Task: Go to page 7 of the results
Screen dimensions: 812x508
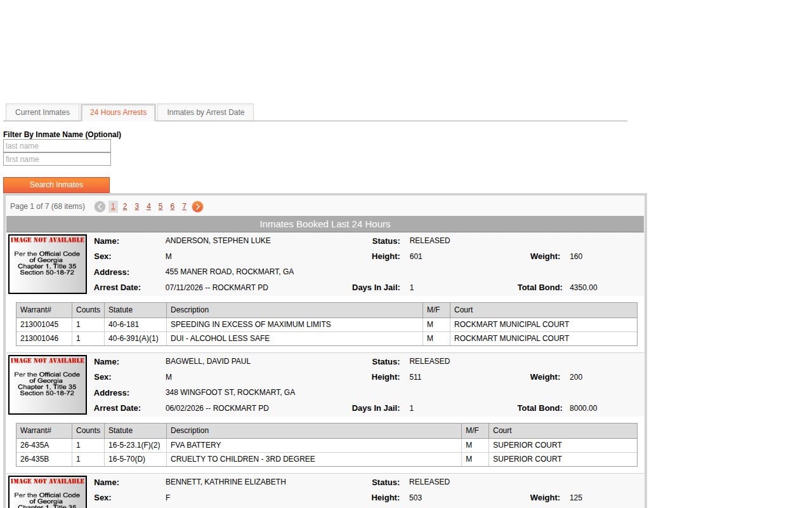Action: [184, 206]
